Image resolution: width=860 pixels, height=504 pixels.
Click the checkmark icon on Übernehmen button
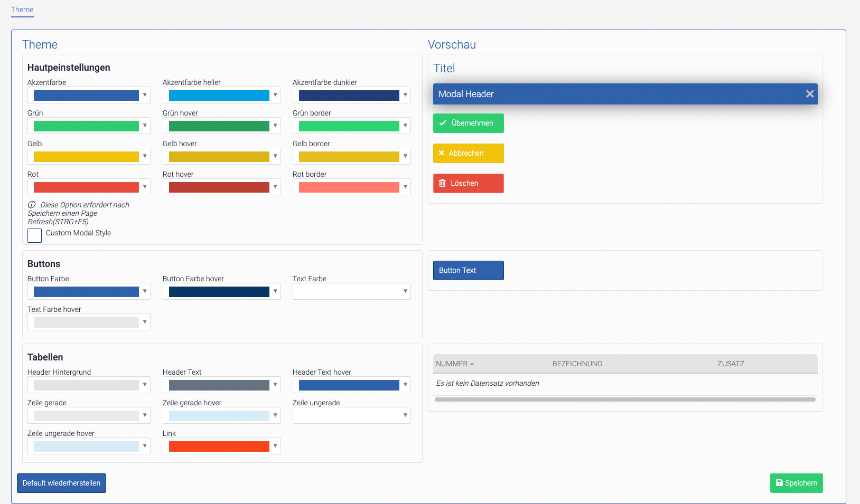click(x=443, y=123)
